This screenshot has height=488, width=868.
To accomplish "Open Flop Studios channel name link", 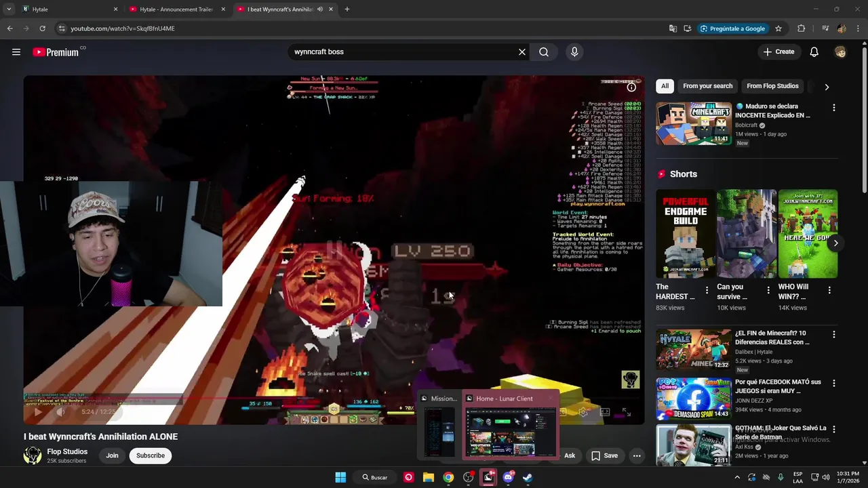I will (x=67, y=451).
